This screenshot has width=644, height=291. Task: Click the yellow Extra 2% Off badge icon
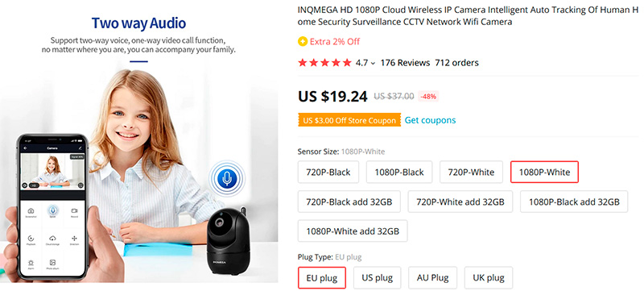coord(303,41)
